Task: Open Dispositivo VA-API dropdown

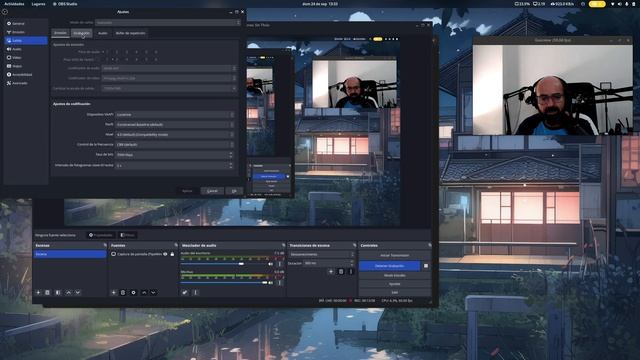Action: coord(175,115)
